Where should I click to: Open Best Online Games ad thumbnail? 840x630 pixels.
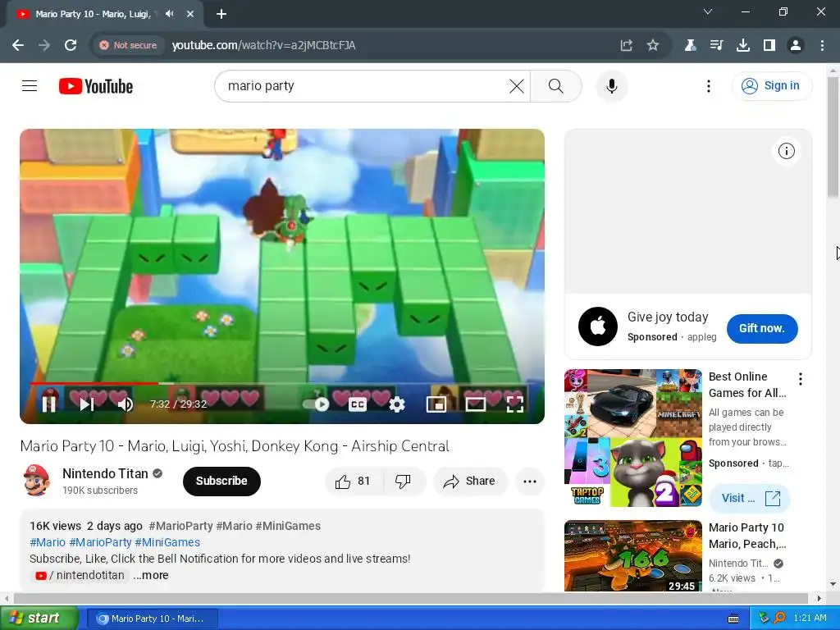click(x=633, y=438)
